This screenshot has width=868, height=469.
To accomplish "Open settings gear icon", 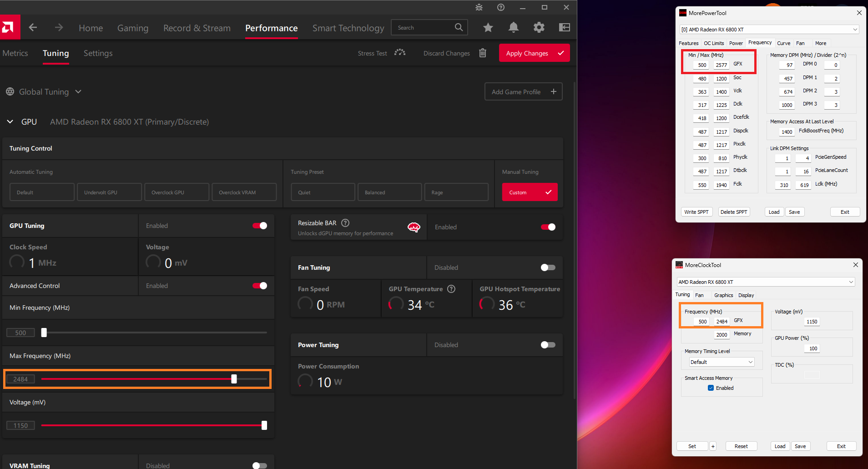I will (539, 28).
